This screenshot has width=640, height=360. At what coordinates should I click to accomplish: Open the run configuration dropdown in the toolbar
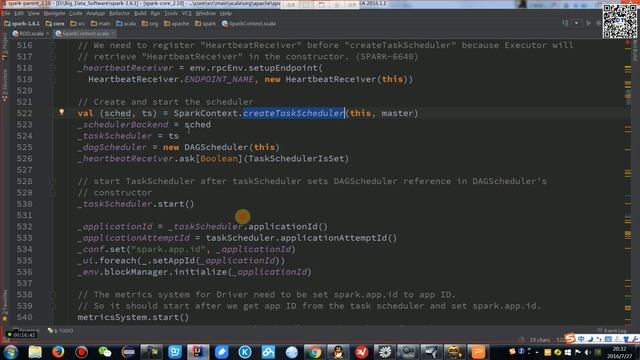click(x=576, y=23)
